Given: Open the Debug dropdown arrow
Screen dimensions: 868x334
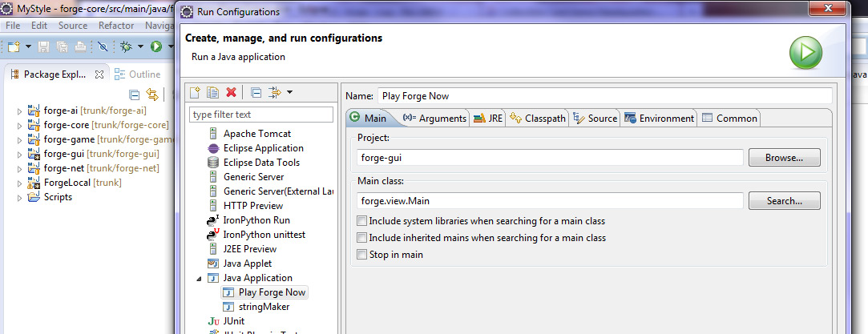Looking at the screenshot, I should 140,47.
